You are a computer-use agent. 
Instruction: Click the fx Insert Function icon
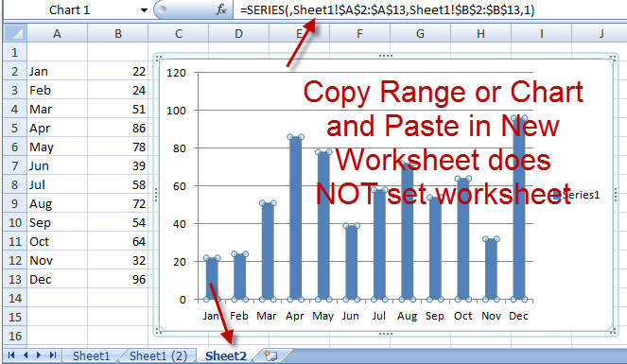(x=221, y=9)
